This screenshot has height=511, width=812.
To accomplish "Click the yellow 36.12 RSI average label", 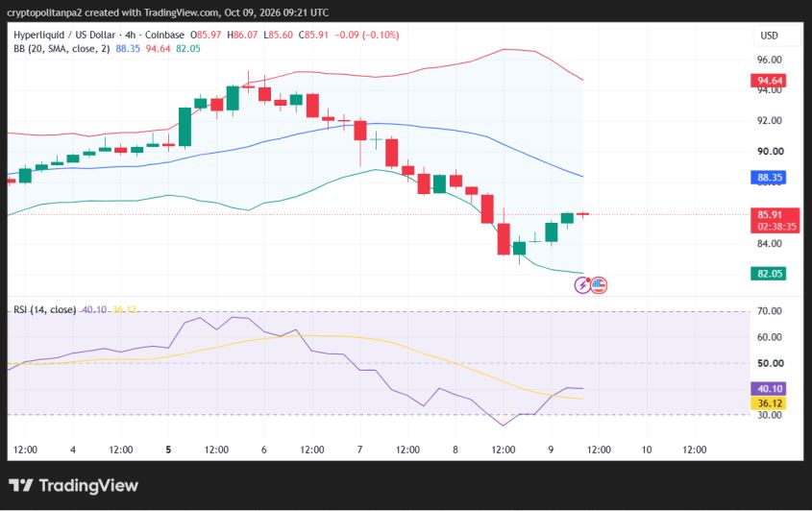I will [x=769, y=402].
